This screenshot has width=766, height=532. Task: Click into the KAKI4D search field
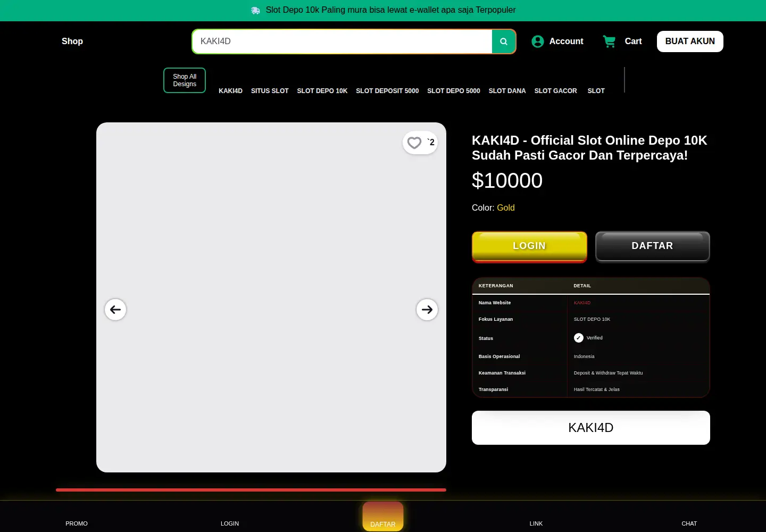[342, 41]
